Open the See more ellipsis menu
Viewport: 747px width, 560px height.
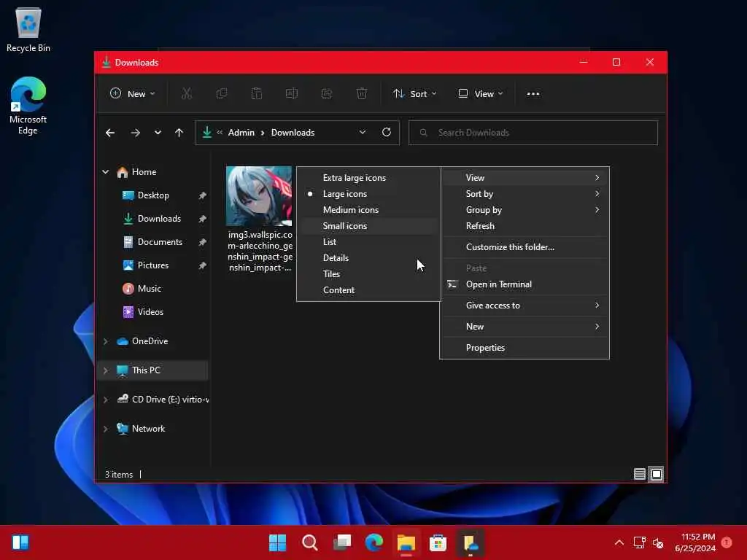(533, 94)
